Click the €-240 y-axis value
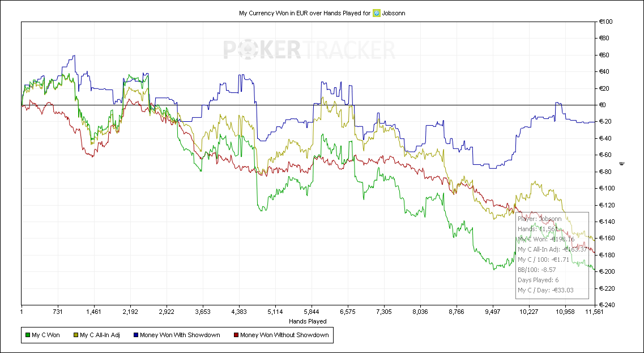 tap(607, 305)
